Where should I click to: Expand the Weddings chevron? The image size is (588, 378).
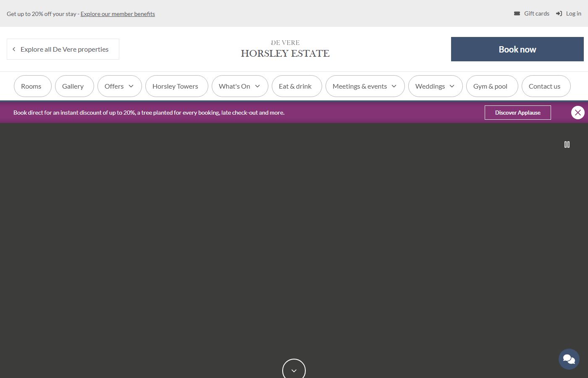(x=452, y=86)
